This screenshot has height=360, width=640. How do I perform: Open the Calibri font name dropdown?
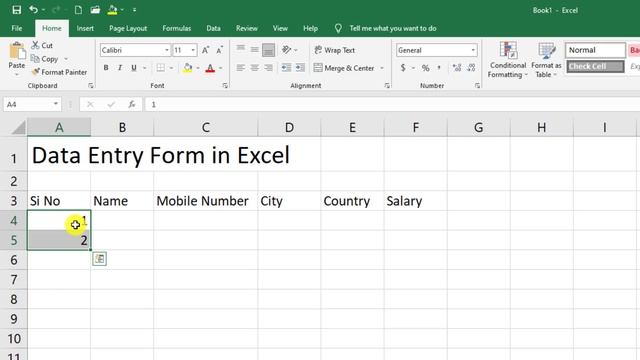coord(167,50)
